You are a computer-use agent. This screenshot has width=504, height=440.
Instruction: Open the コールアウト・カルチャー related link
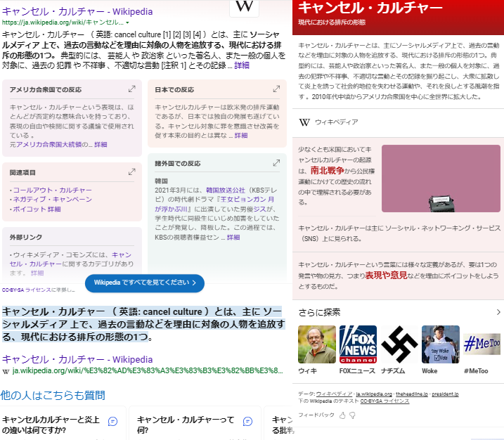coord(53,190)
